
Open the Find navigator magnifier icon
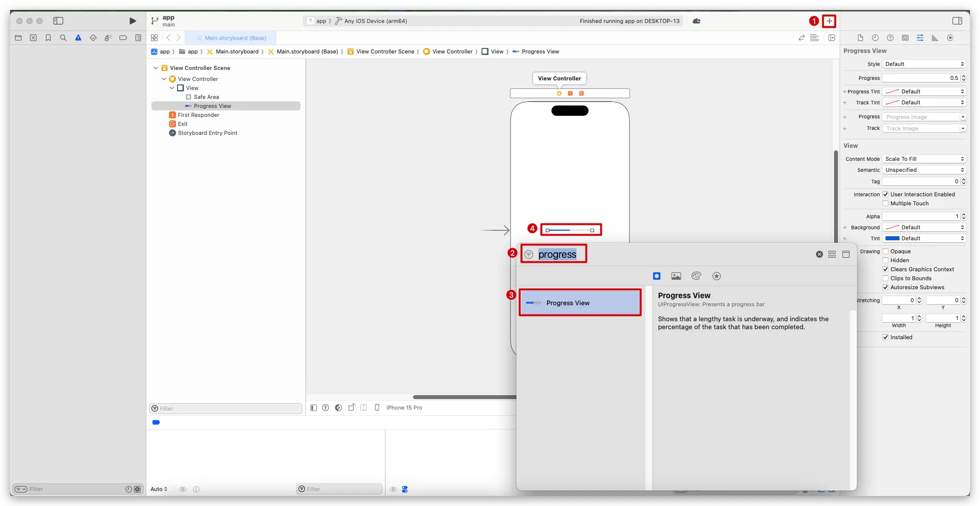[x=63, y=38]
